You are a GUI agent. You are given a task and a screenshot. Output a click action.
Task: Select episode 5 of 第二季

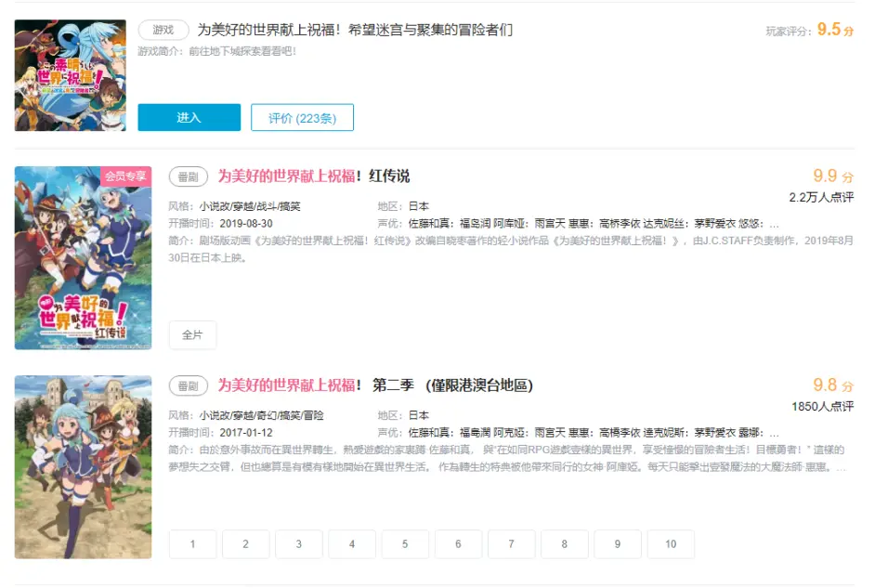coord(405,544)
